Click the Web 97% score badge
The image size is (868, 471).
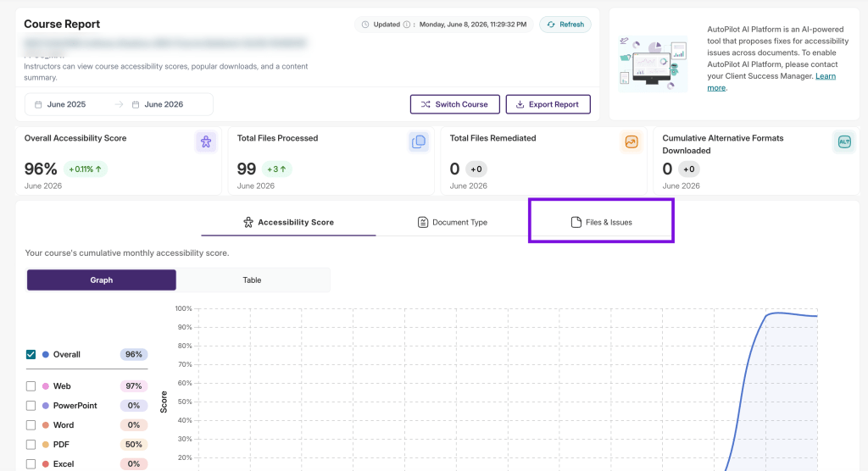tap(133, 385)
